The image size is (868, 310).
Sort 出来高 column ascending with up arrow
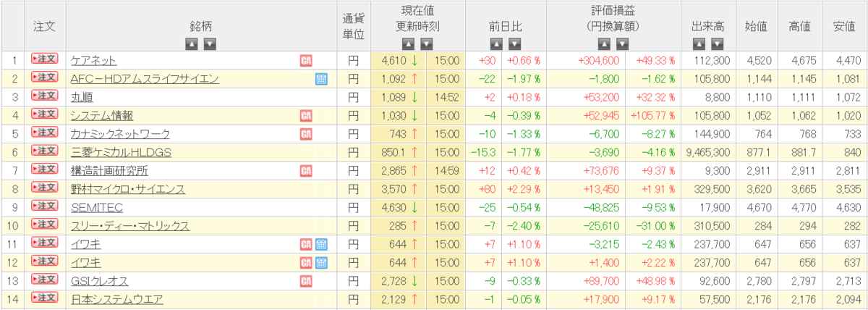point(699,43)
